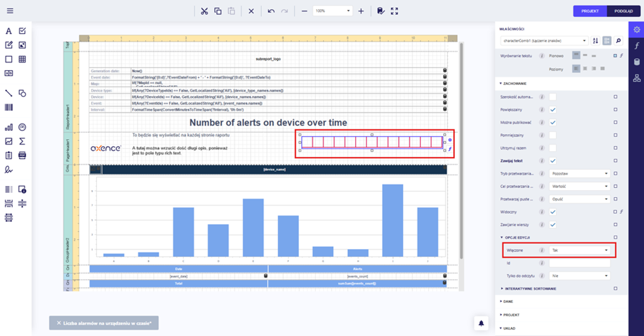The height and width of the screenshot is (336, 644).
Task: Enable the Pomniejszalny checkbox
Action: point(553,135)
